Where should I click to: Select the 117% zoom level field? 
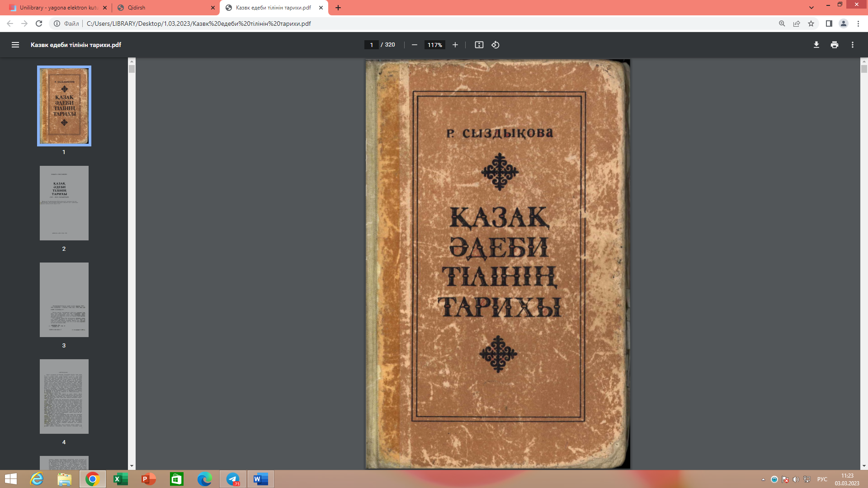point(435,45)
